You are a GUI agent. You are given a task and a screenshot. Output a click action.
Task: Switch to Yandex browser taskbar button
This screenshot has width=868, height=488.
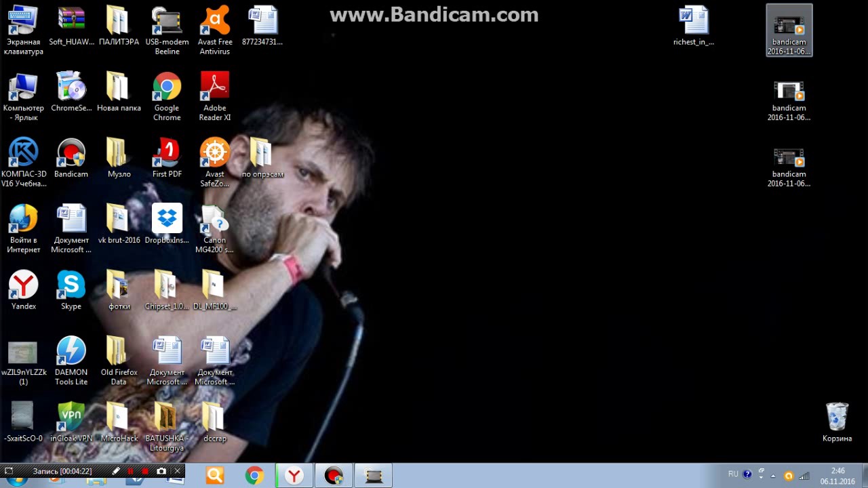[294, 476]
